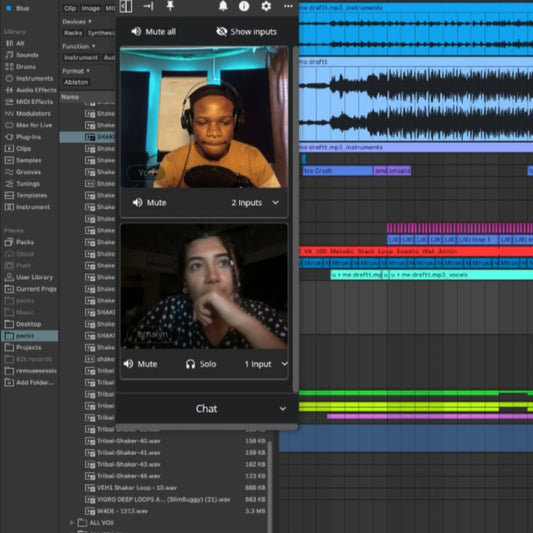Expand the 1 Input dropdown
The width and height of the screenshot is (533, 533).
[266, 364]
